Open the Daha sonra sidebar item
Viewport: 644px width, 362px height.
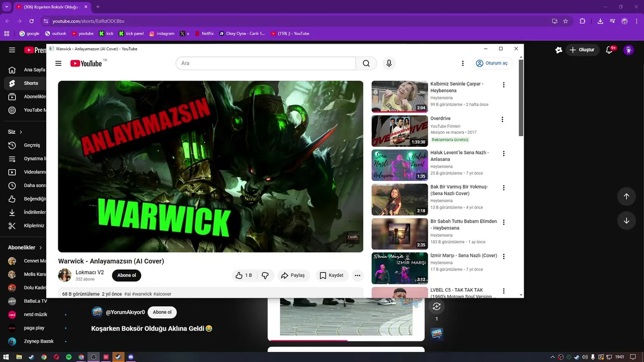coord(25,186)
